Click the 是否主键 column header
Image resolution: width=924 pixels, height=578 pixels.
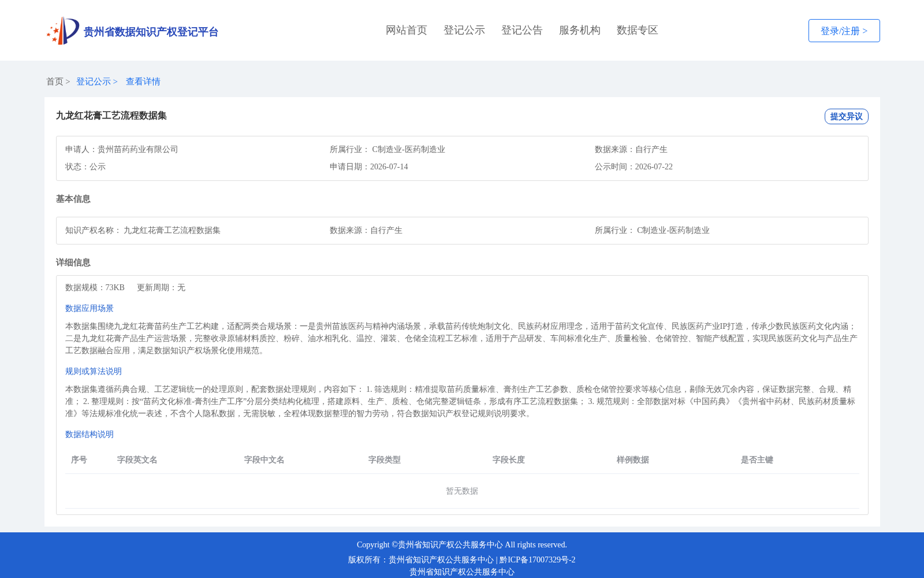pyautogui.click(x=757, y=460)
